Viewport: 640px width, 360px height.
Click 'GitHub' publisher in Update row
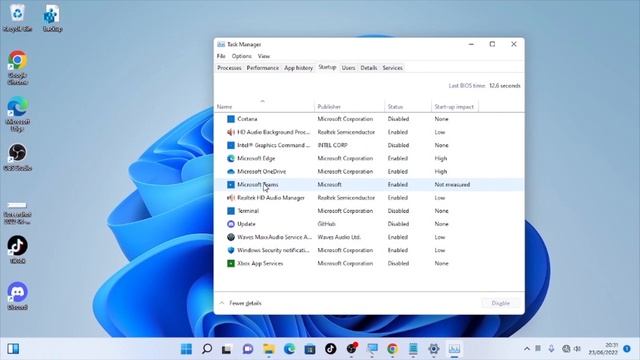[326, 224]
